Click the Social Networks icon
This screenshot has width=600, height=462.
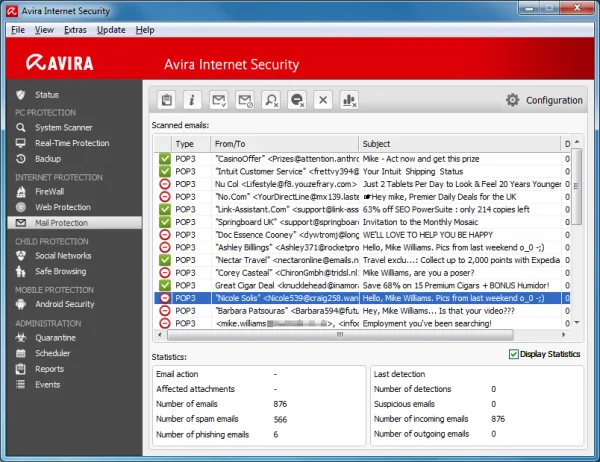click(21, 256)
